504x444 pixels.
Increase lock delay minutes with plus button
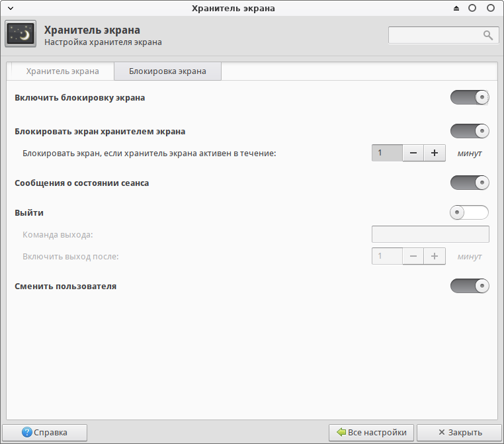coord(435,153)
